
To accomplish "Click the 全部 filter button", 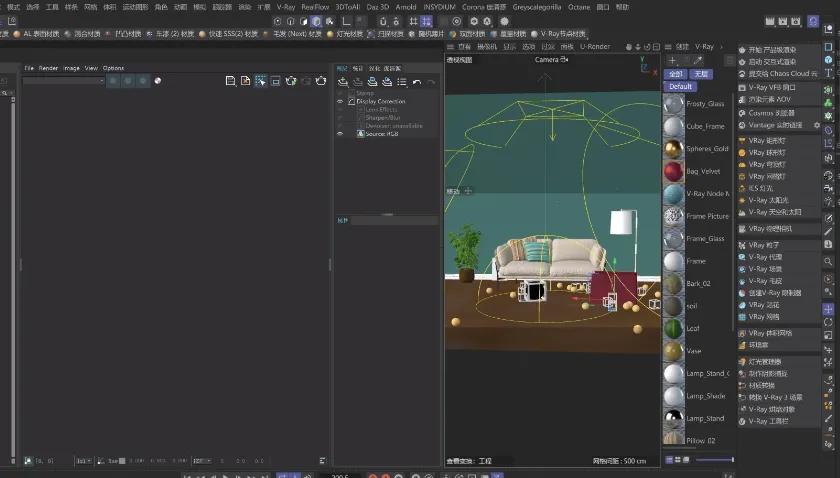I will click(676, 74).
